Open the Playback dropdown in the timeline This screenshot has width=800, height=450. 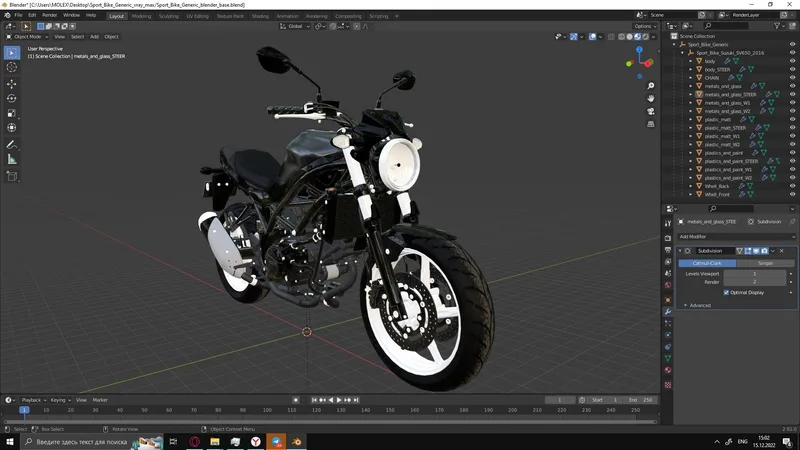tap(34, 400)
